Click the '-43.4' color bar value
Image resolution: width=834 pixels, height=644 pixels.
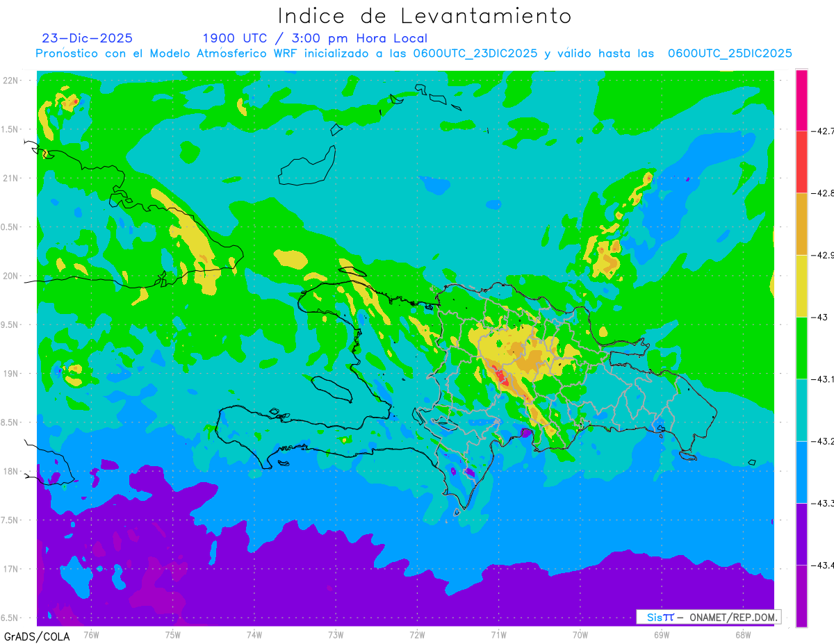[x=822, y=565]
